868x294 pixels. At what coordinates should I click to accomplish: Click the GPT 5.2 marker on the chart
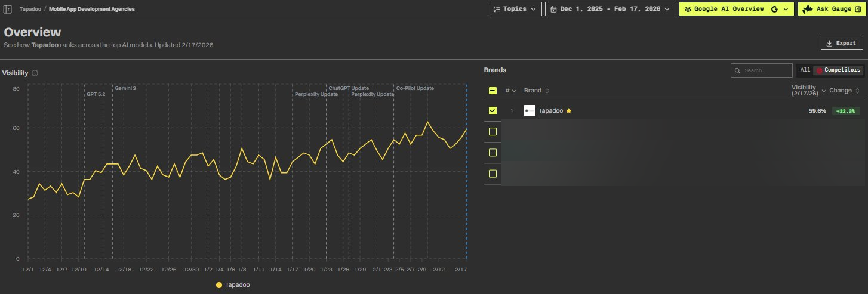pos(96,94)
